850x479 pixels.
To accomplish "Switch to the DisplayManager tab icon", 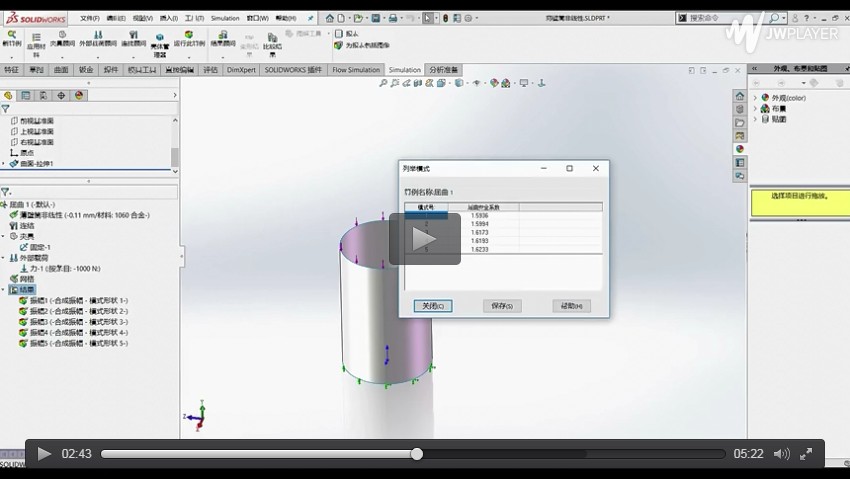I will tap(79, 96).
